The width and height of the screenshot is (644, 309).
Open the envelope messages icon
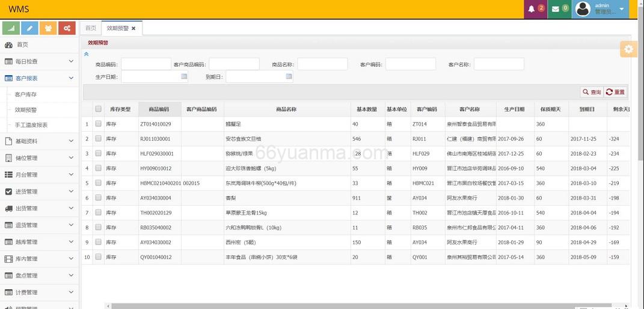pyautogui.click(x=555, y=9)
